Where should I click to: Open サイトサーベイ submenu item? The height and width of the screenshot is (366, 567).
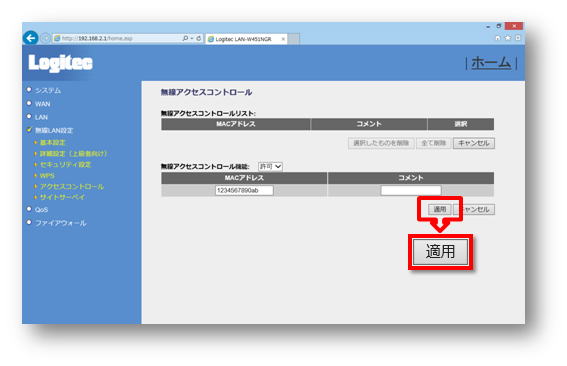click(62, 197)
